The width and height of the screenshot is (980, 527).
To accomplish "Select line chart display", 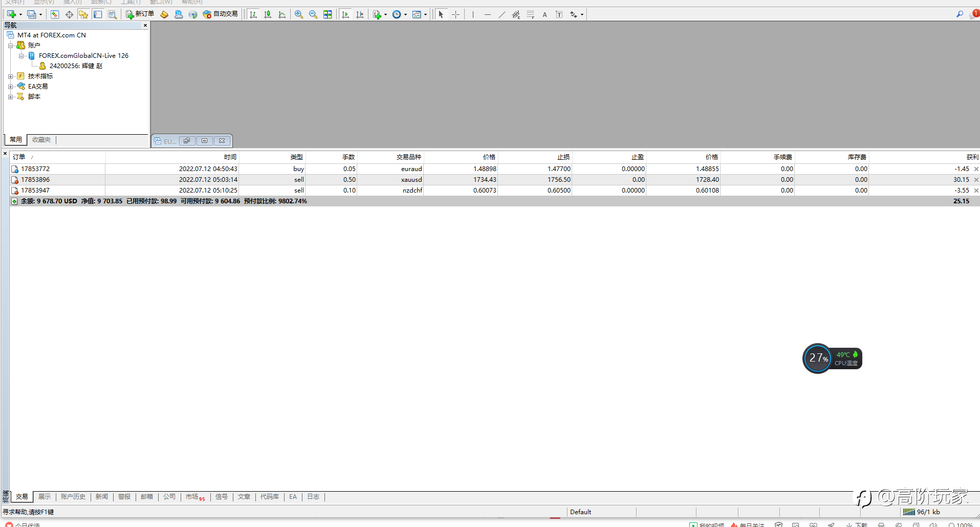I will [282, 14].
